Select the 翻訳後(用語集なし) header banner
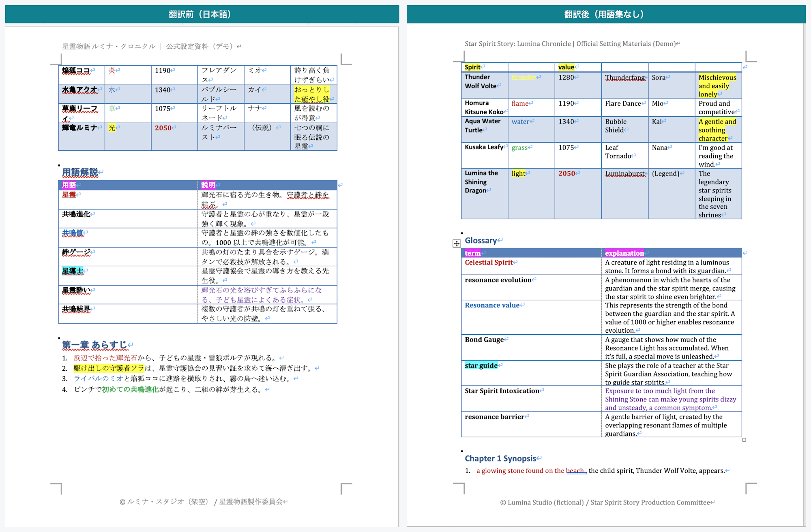The image size is (811, 532). coord(606,14)
